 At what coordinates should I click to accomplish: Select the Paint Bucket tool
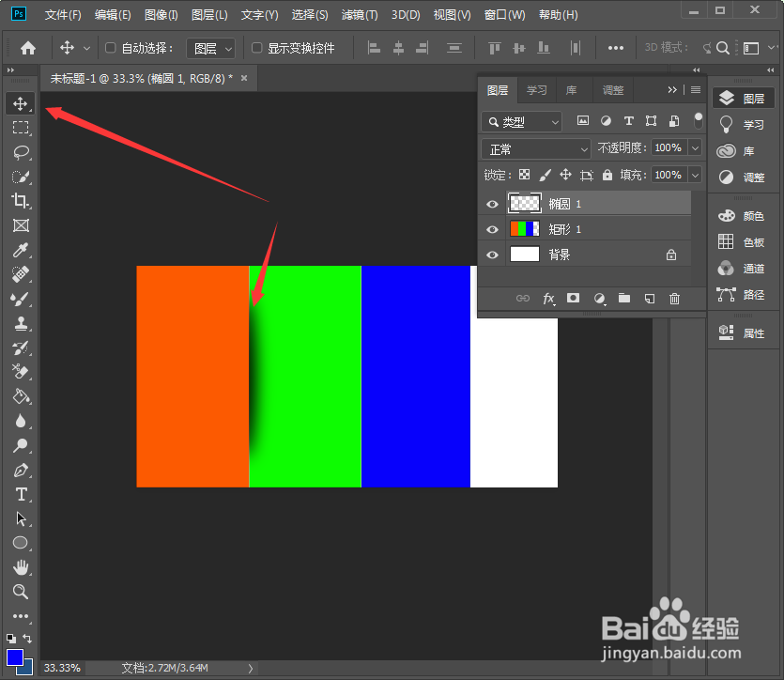click(x=20, y=396)
